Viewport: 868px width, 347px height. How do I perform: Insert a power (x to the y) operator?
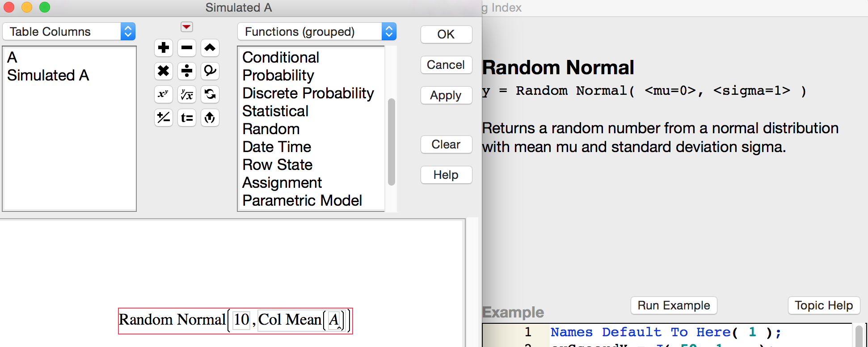click(x=164, y=94)
